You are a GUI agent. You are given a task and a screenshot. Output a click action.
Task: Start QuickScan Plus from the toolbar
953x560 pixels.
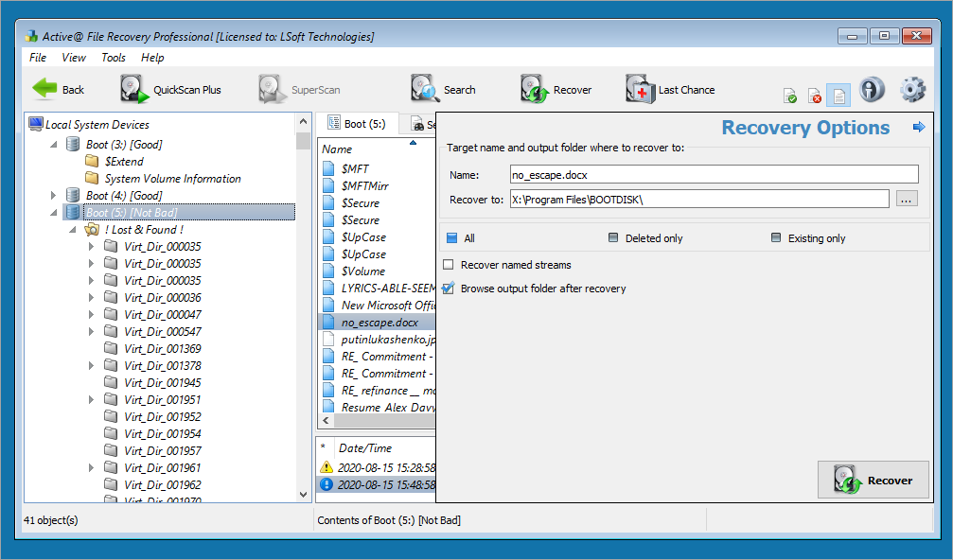(x=170, y=89)
